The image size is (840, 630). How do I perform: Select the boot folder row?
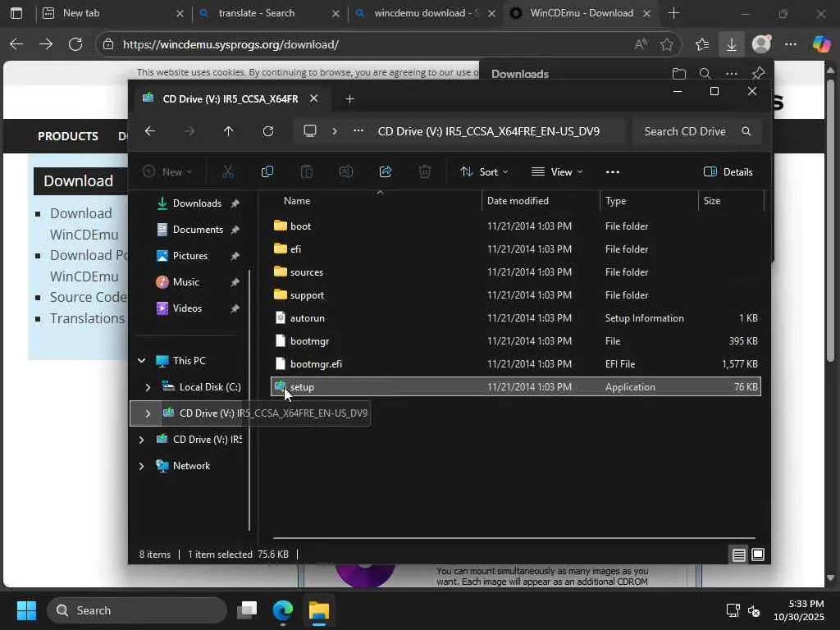click(x=516, y=226)
